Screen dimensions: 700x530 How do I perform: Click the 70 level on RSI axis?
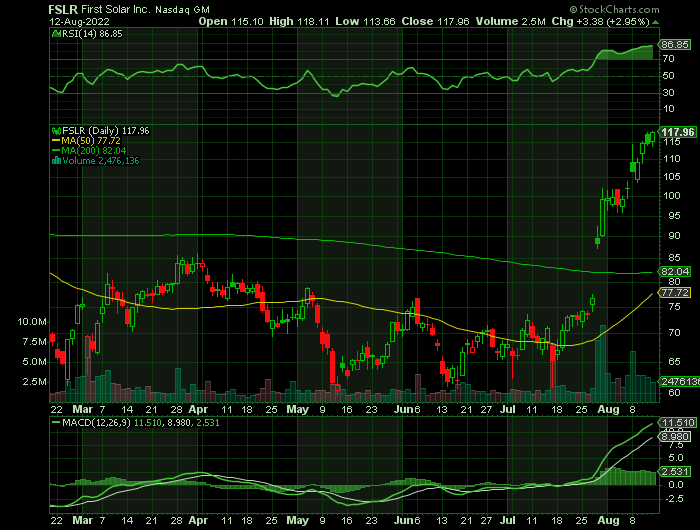click(x=668, y=58)
